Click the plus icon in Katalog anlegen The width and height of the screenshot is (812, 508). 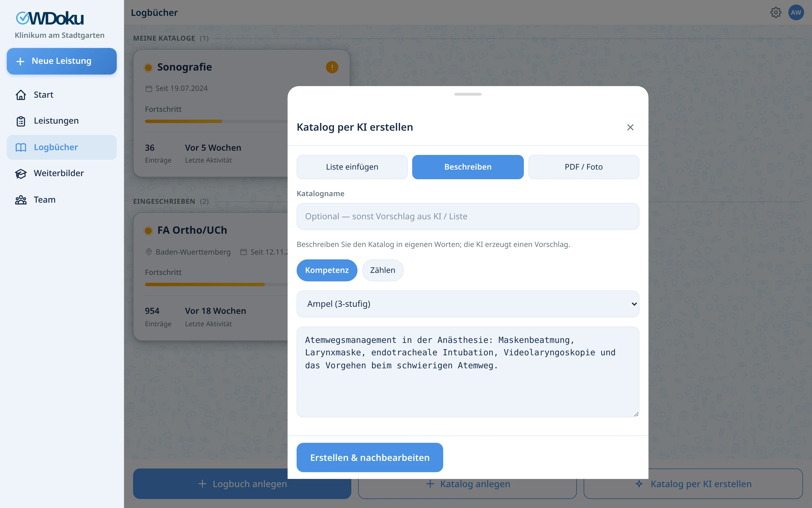tap(430, 484)
